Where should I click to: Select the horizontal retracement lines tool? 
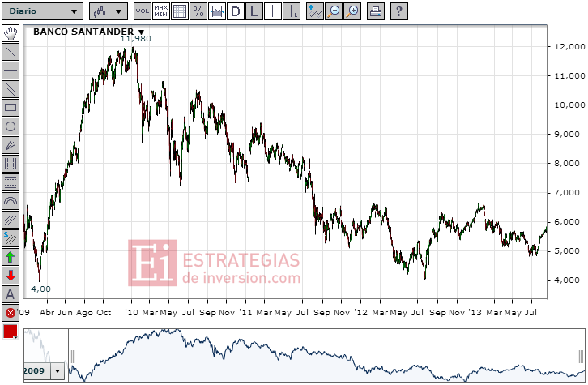[11, 182]
